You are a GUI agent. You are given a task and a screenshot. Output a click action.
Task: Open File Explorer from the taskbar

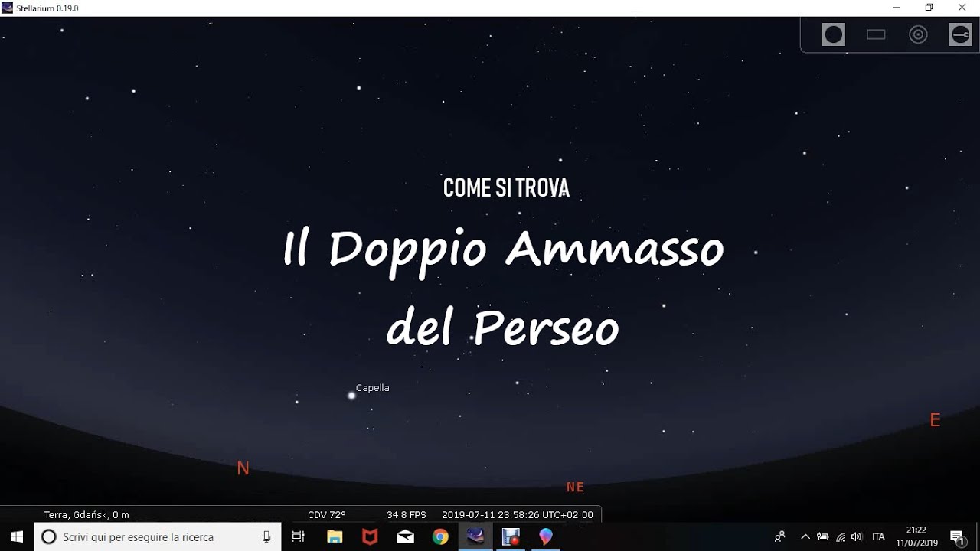pos(335,537)
